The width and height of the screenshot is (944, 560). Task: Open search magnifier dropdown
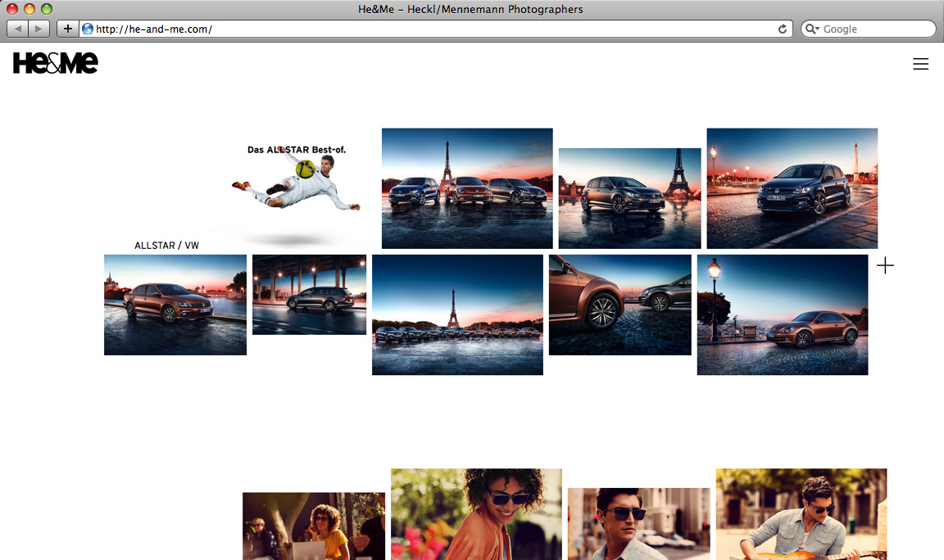[x=812, y=29]
